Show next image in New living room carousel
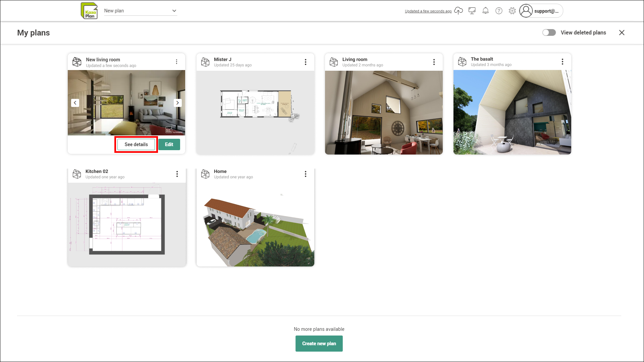644x362 pixels. 177,103
